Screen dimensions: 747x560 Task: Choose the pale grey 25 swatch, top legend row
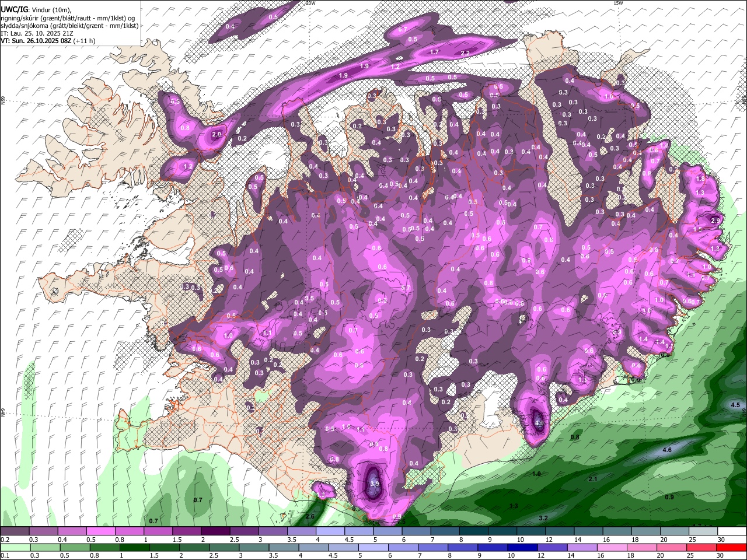703,531
